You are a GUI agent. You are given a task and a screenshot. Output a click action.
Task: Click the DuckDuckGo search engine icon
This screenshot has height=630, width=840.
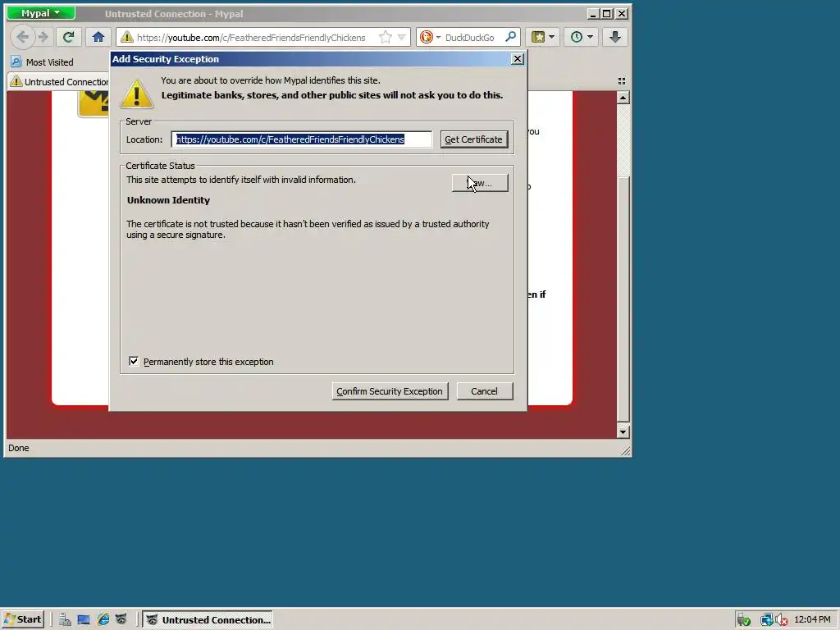click(427, 37)
